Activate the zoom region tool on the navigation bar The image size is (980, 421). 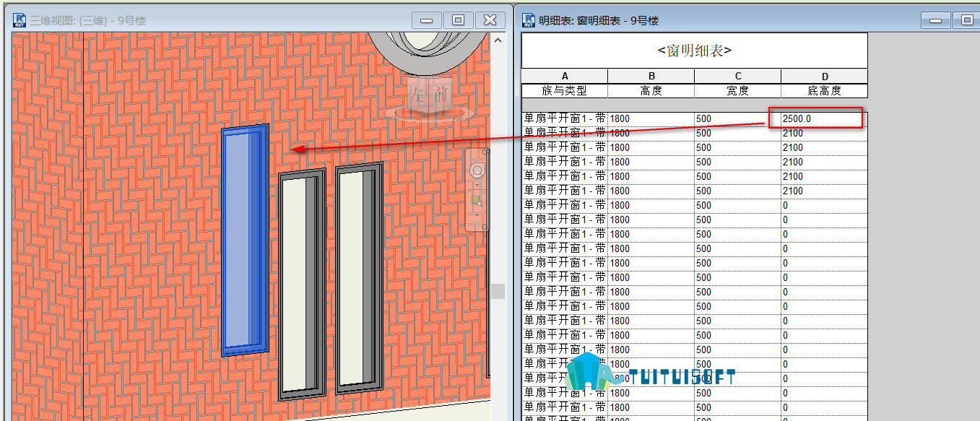tap(477, 201)
